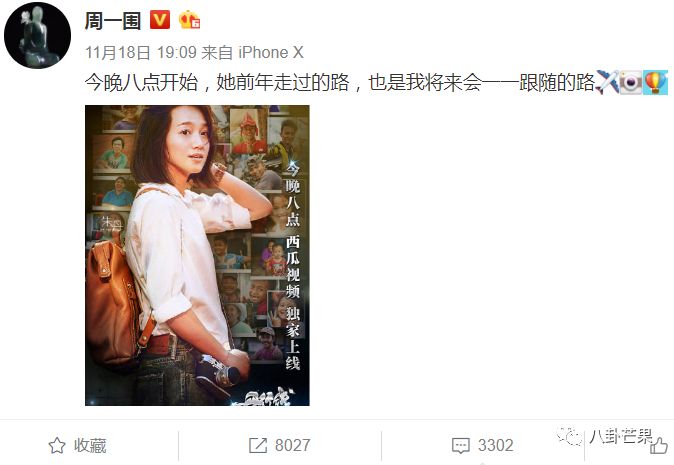Click the 八卦芒果 watermark text

[621, 436]
